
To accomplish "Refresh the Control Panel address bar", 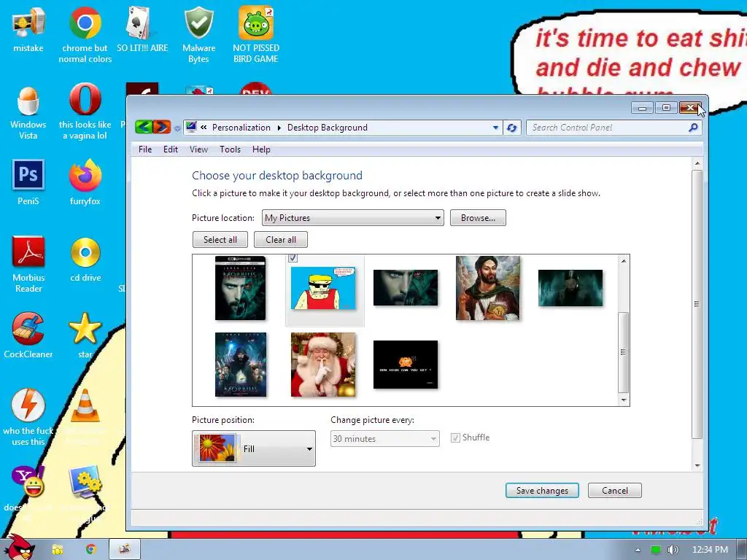I will 512,128.
